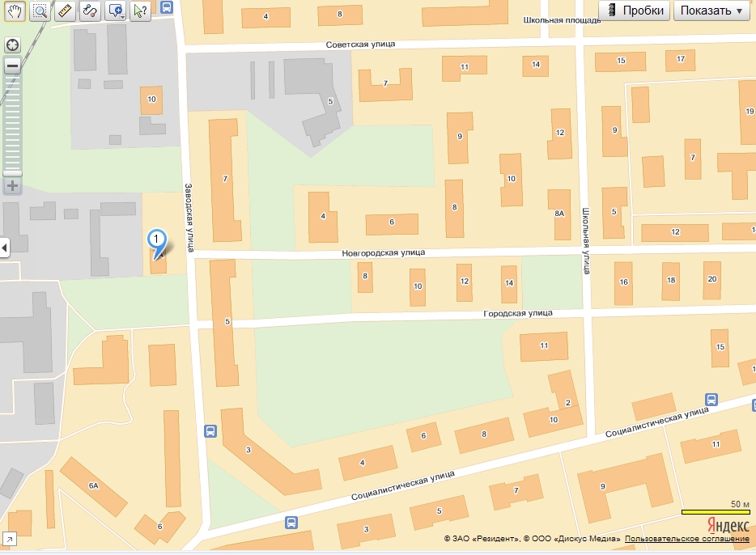Viewport: 756px width, 555px height.
Task: Pick the ruler distance measurement tool
Action: [x=66, y=11]
